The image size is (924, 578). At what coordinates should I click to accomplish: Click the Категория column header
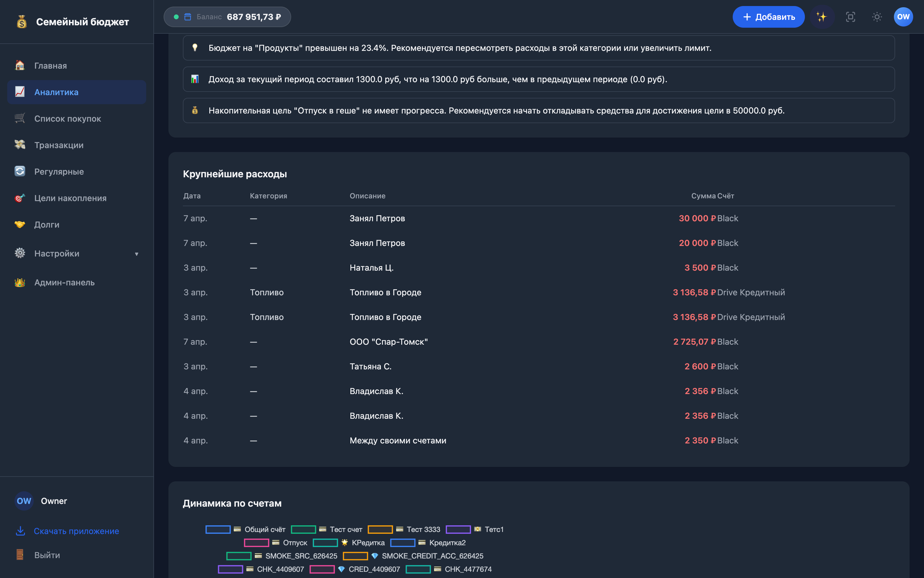(x=268, y=196)
